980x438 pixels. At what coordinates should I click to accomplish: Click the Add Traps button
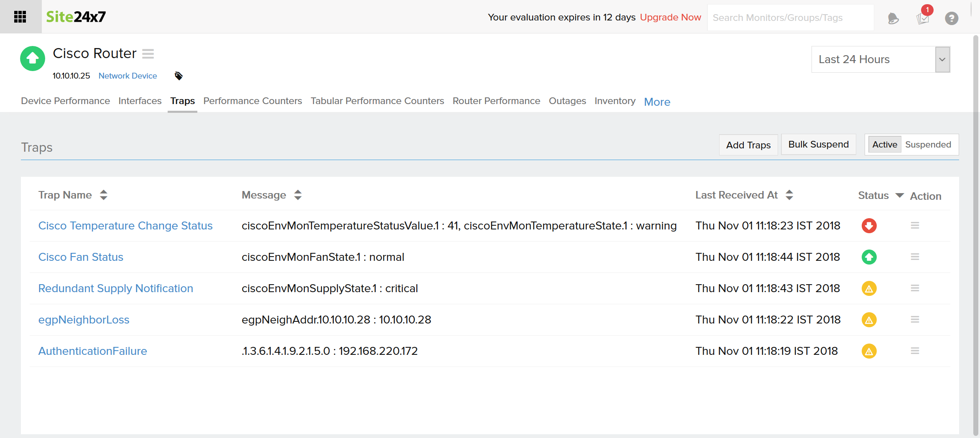click(748, 145)
